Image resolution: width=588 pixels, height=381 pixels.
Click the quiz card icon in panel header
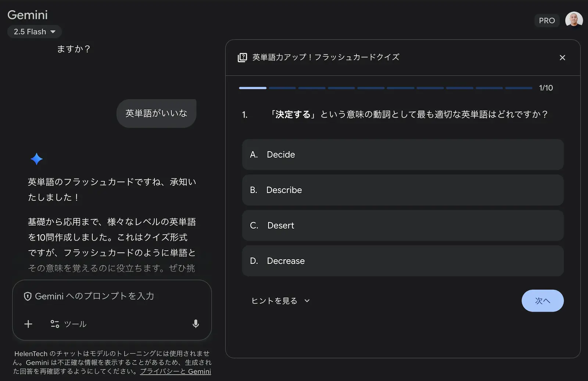pos(243,57)
